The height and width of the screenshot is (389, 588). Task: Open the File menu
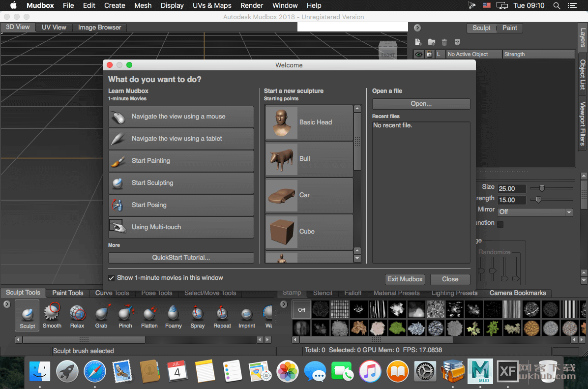[x=68, y=5]
